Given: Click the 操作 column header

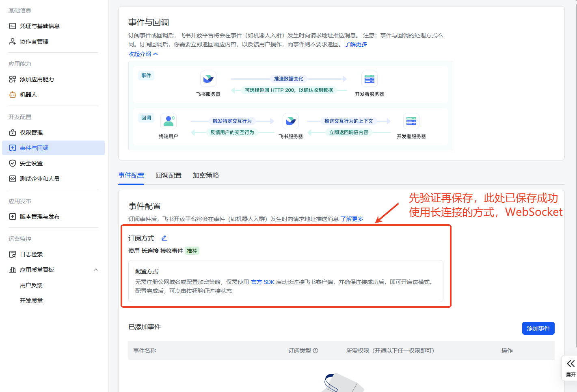Looking at the screenshot, I should 507,351.
